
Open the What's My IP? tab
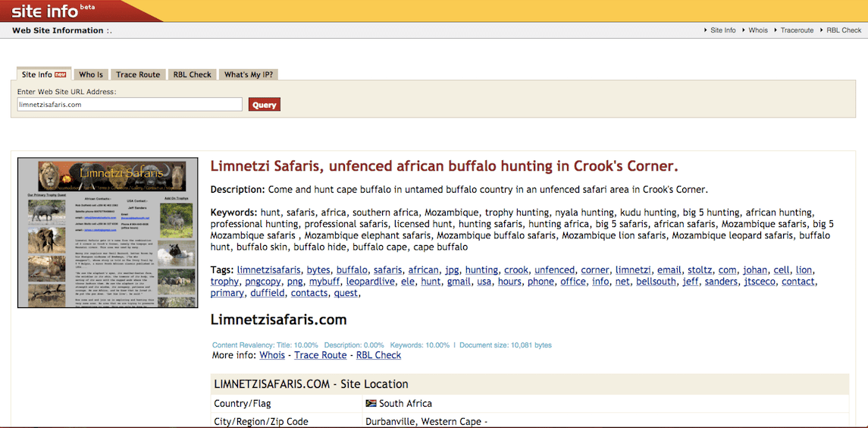tap(249, 74)
